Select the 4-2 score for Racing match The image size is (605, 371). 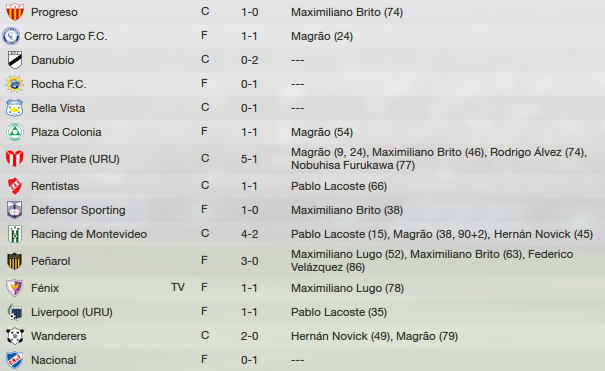(249, 234)
